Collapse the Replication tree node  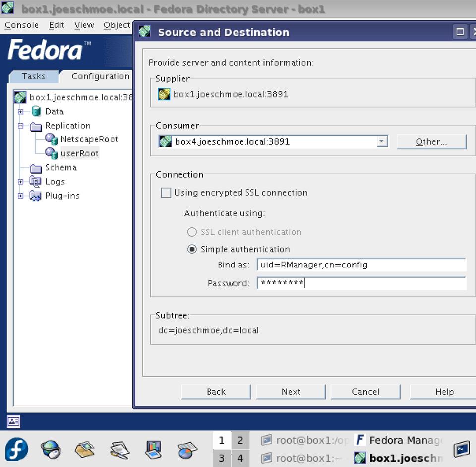coord(21,126)
